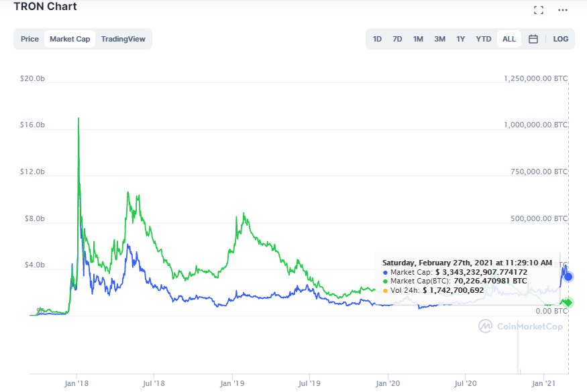Select the 1D time range

[x=377, y=39]
